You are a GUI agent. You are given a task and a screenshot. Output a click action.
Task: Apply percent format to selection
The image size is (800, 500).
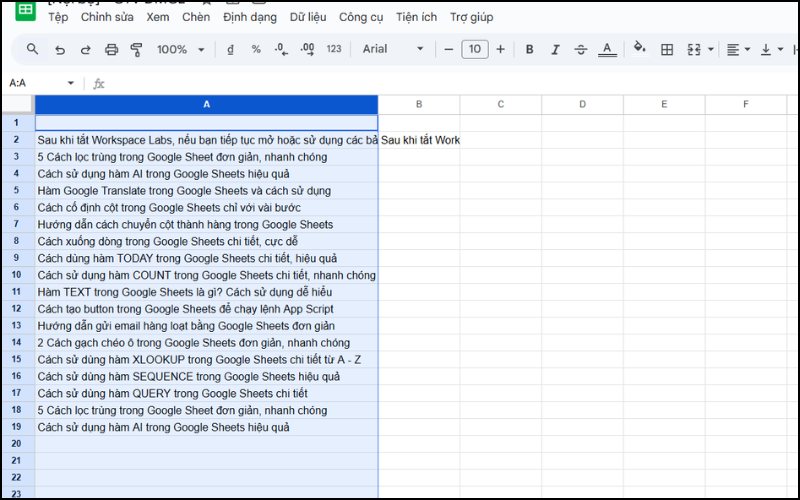pos(256,49)
